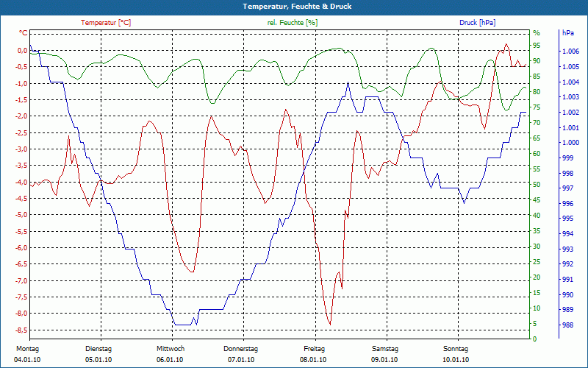Click the chart title 'Temperatur, Feuchte & Druck'
The image size is (588, 368).
click(297, 7)
